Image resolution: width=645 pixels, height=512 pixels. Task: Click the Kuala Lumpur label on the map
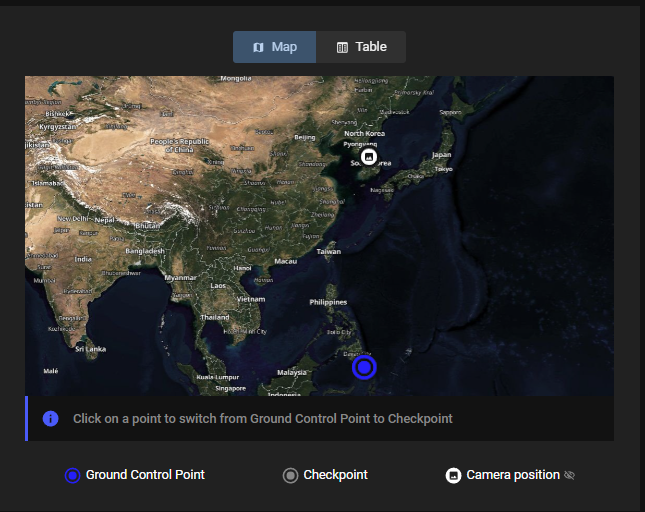[x=218, y=377]
